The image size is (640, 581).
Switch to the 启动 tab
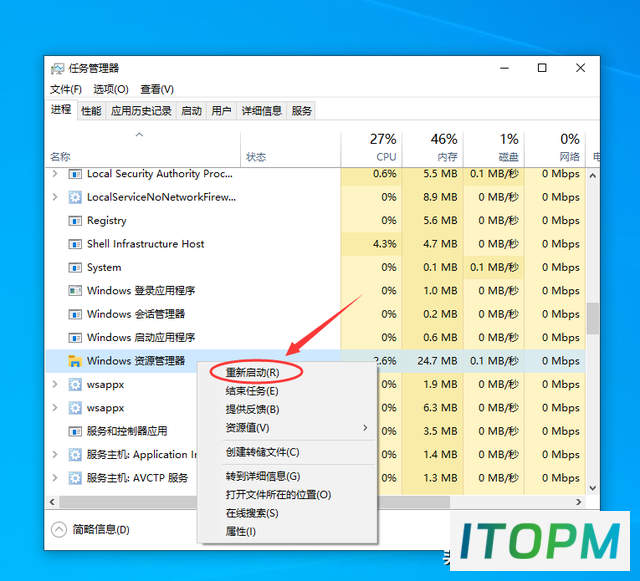191,111
